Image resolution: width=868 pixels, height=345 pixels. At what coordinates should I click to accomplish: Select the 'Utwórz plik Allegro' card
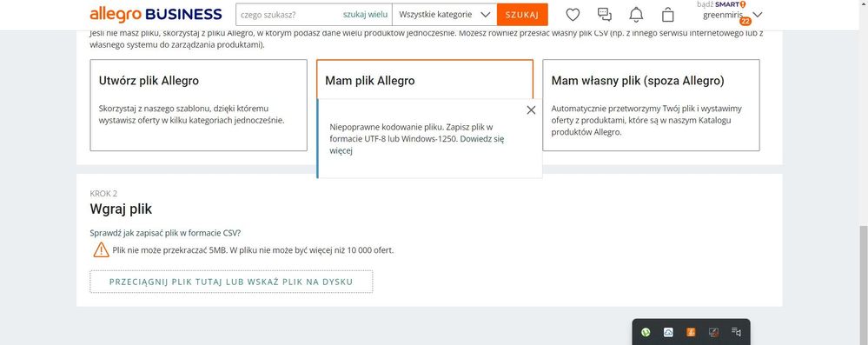pos(199,105)
